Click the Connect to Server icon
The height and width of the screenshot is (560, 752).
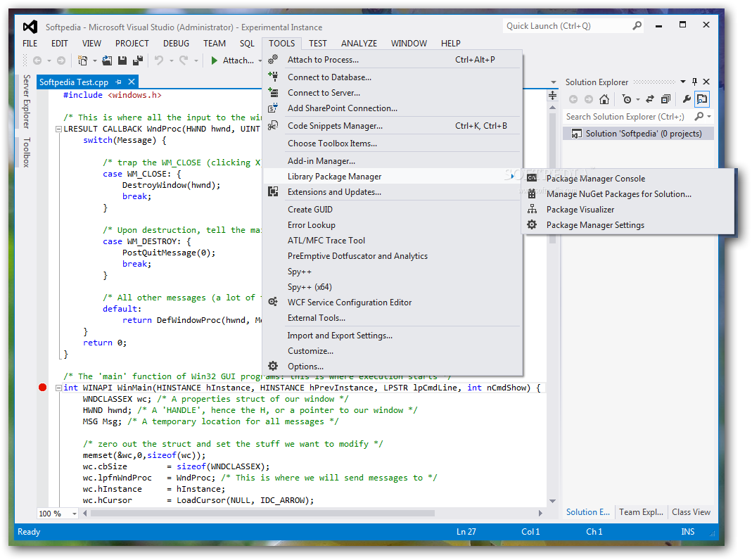[273, 92]
